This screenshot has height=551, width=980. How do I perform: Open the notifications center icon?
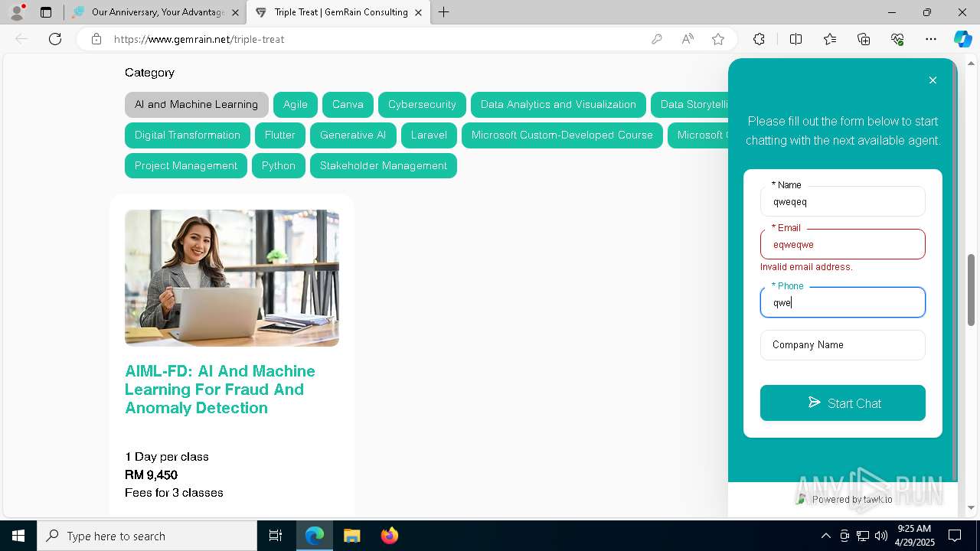[x=955, y=536]
